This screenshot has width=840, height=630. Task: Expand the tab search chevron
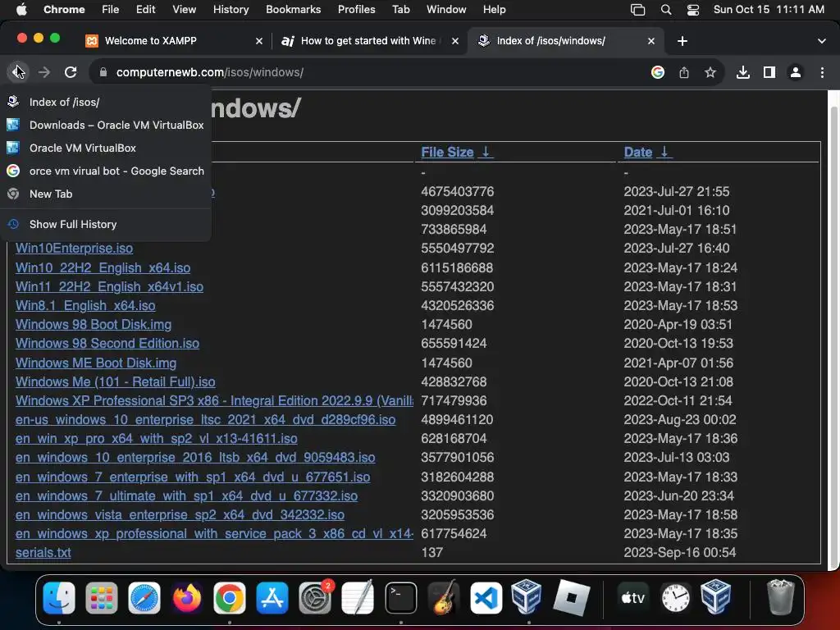(822, 41)
